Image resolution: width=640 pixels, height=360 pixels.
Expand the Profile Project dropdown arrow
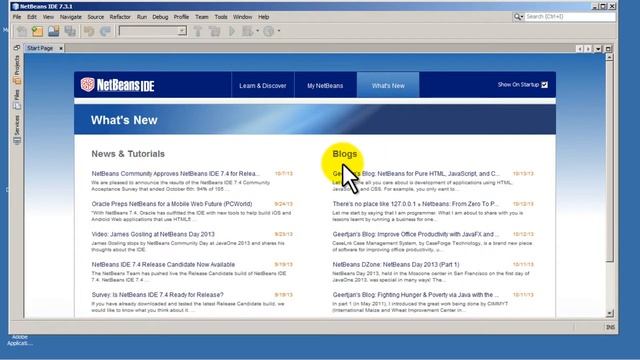pos(279,31)
